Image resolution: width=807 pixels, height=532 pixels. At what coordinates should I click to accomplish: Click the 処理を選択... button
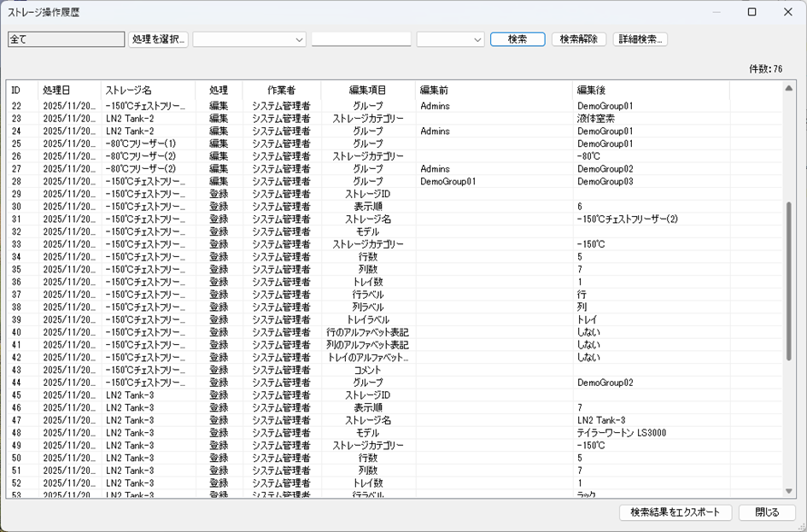coord(158,39)
